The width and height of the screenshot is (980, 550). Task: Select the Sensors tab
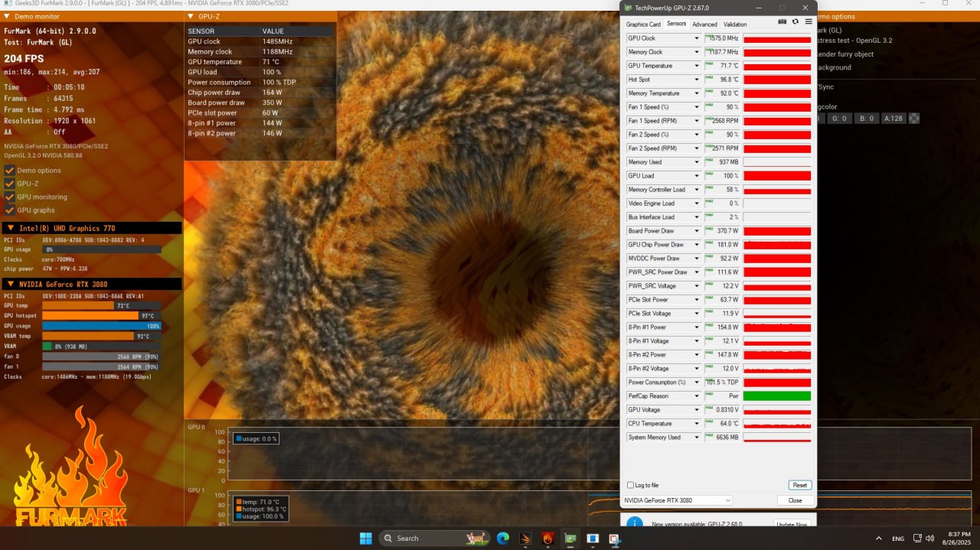pos(677,24)
